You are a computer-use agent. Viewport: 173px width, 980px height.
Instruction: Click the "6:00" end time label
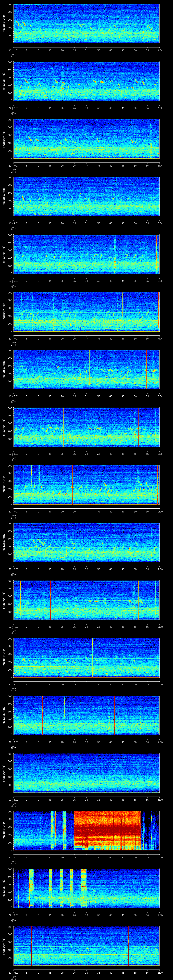tap(160, 281)
